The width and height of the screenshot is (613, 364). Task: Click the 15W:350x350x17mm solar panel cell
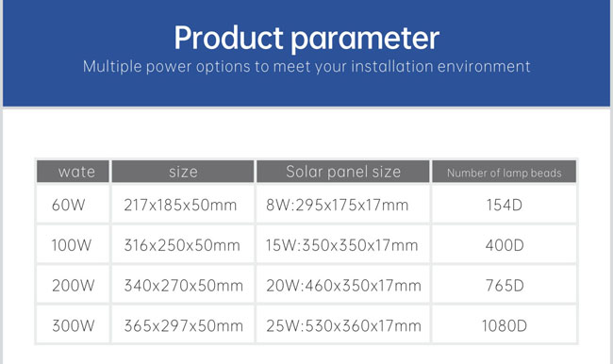pos(343,244)
